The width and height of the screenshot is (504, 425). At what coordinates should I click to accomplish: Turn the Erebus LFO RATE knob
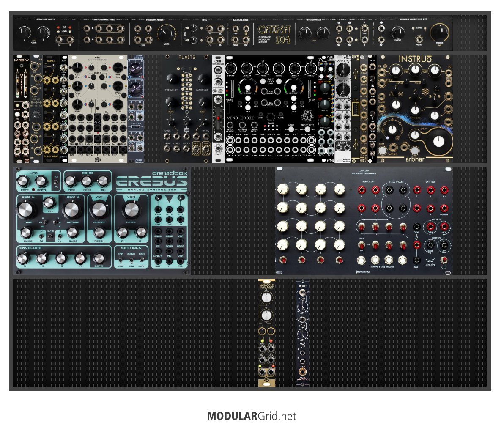tap(23, 181)
